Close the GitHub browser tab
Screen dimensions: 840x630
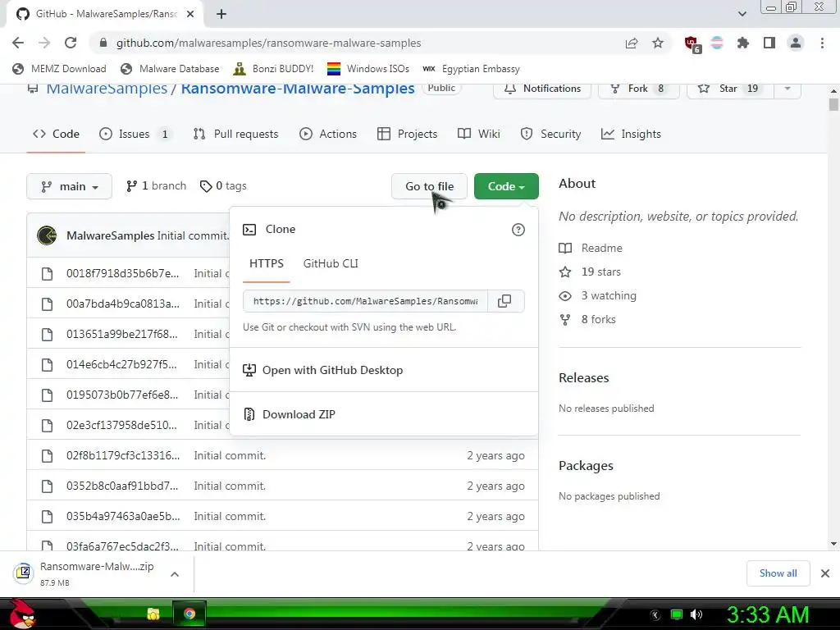click(x=190, y=14)
